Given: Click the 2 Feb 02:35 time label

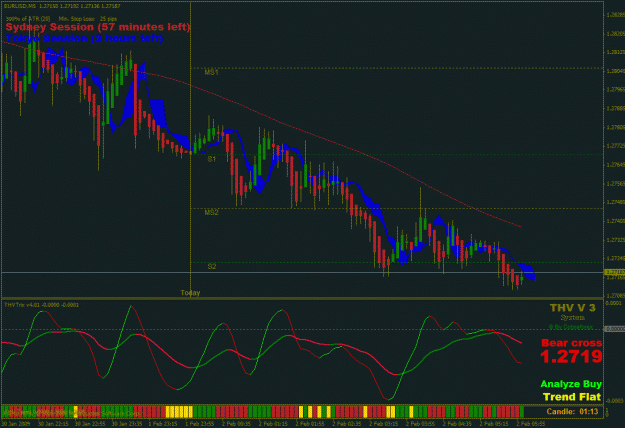Looking at the screenshot, I should [346, 424].
